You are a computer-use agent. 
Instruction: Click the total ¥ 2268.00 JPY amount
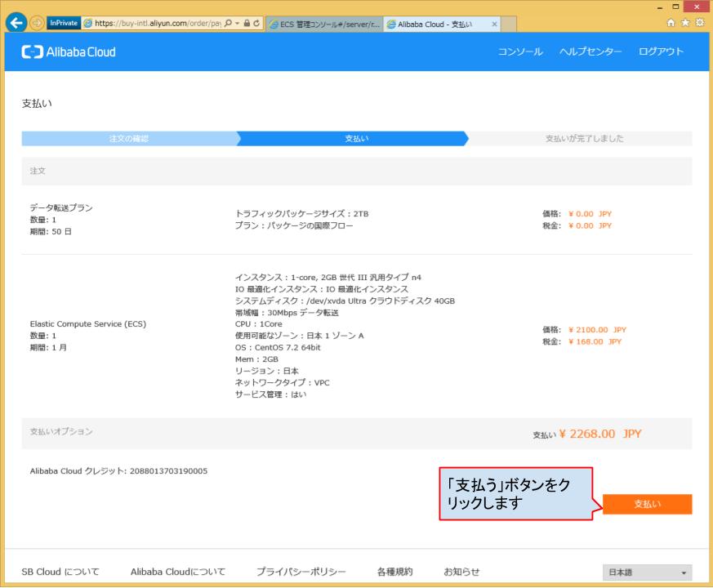point(600,434)
